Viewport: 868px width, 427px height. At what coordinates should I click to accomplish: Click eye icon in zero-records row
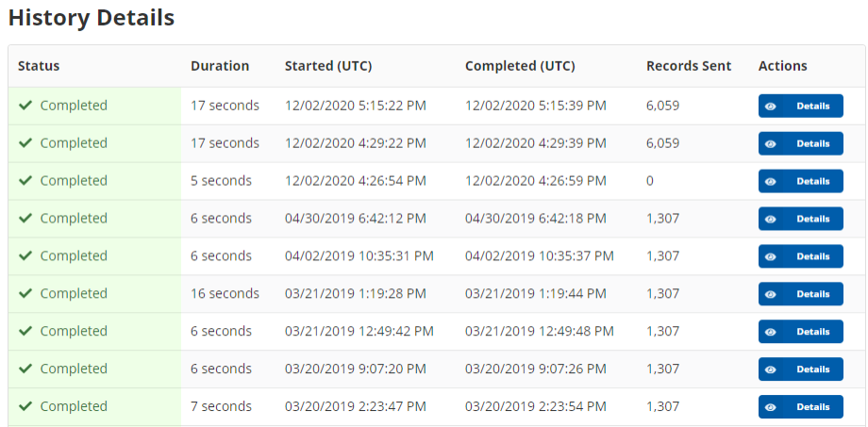tap(771, 182)
